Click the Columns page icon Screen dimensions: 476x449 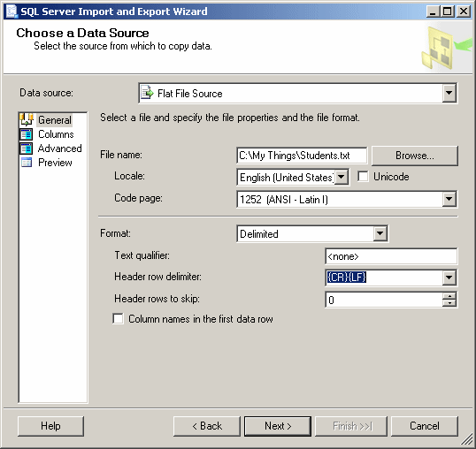tap(27, 134)
